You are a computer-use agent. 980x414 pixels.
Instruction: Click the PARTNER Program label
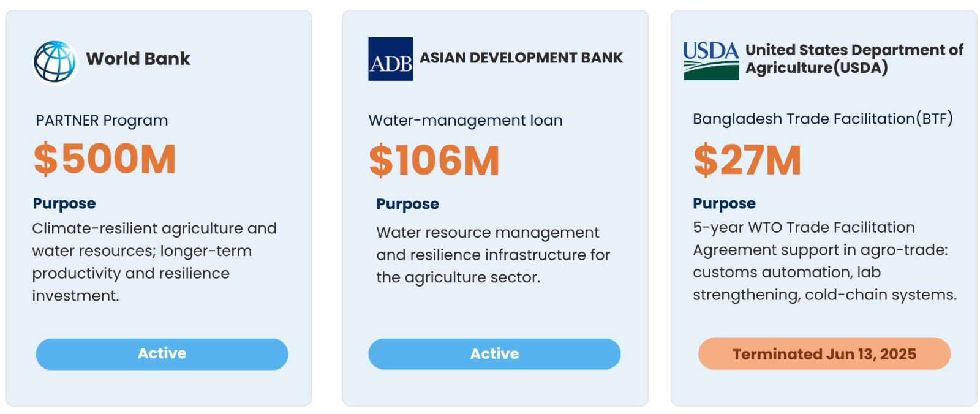(x=102, y=121)
